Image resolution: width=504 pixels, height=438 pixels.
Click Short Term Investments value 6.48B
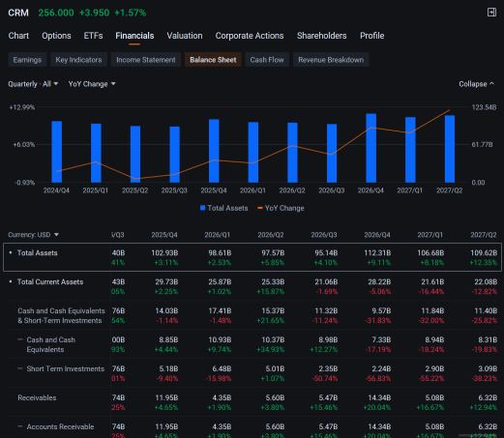coord(222,368)
